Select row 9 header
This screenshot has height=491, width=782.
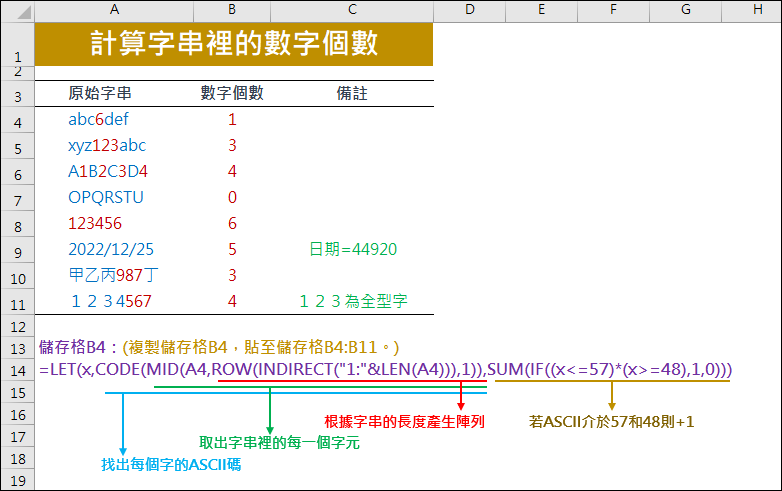pyautogui.click(x=17, y=249)
